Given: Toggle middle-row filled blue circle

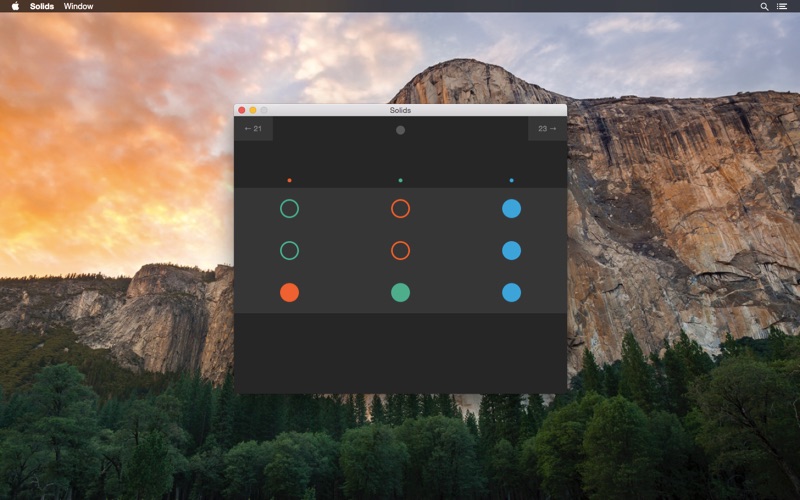Looking at the screenshot, I should tap(511, 251).
